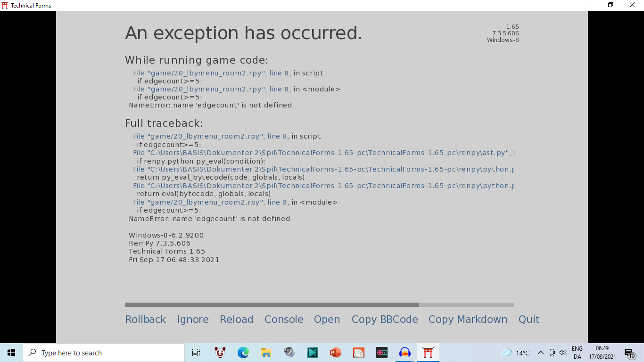Click the Technical Forms torii taskbar icon

coord(428,353)
